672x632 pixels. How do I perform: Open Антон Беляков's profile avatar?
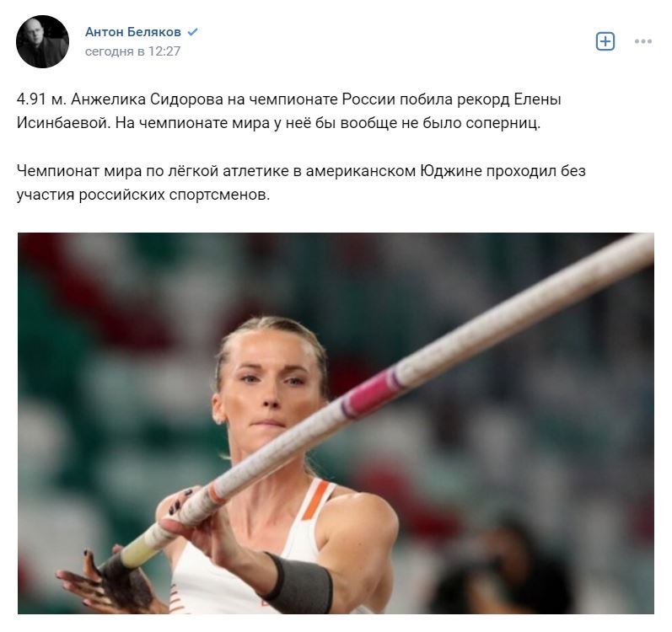point(42,41)
